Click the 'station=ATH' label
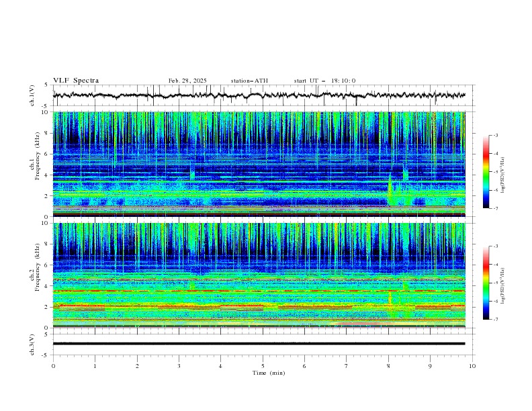 pos(249,81)
